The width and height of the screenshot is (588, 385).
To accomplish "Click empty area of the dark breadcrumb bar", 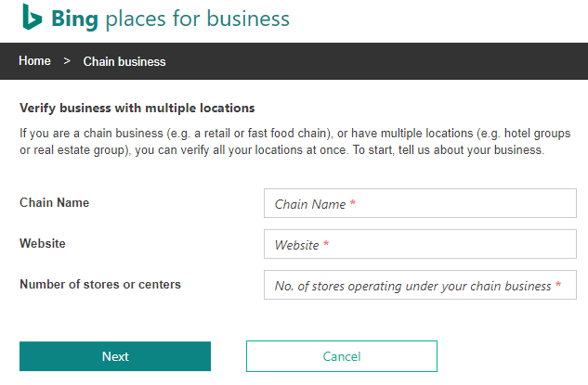I will pyautogui.click(x=372, y=61).
